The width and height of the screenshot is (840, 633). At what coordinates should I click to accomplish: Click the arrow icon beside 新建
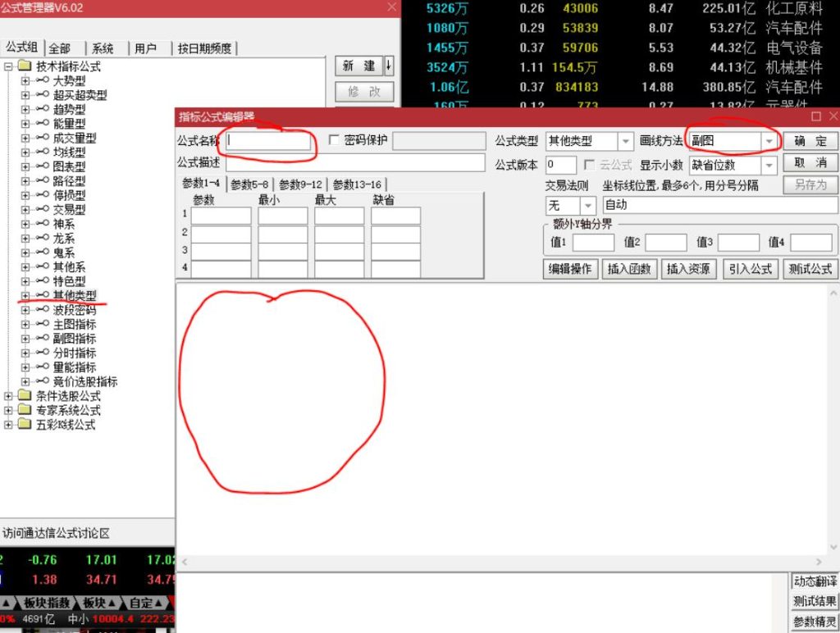(x=388, y=66)
